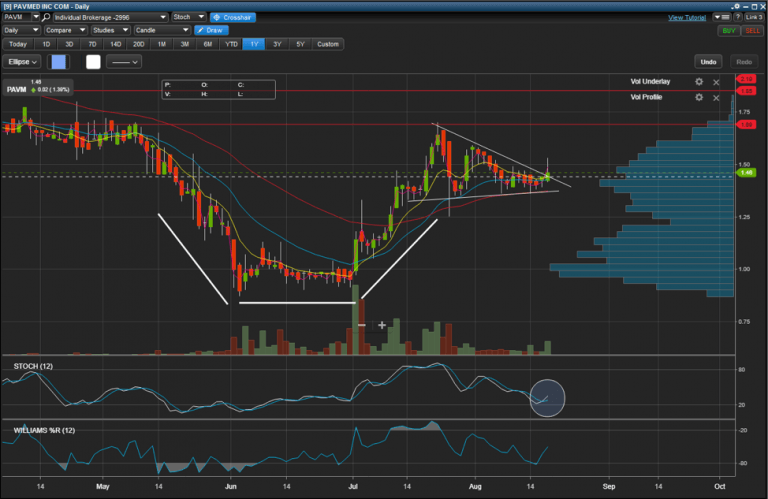
Task: Open the window layout menu icon
Action: [x=722, y=17]
